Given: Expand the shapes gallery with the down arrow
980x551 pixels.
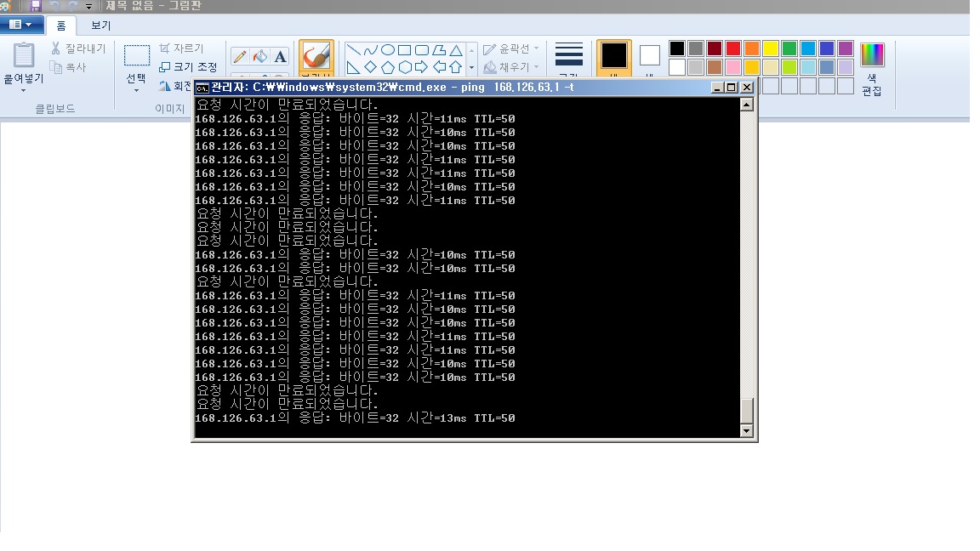Looking at the screenshot, I should point(471,67).
